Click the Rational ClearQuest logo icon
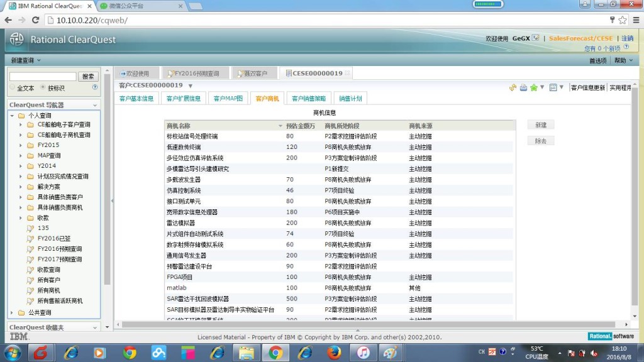Screen dimensions: 644x362 (17, 40)
